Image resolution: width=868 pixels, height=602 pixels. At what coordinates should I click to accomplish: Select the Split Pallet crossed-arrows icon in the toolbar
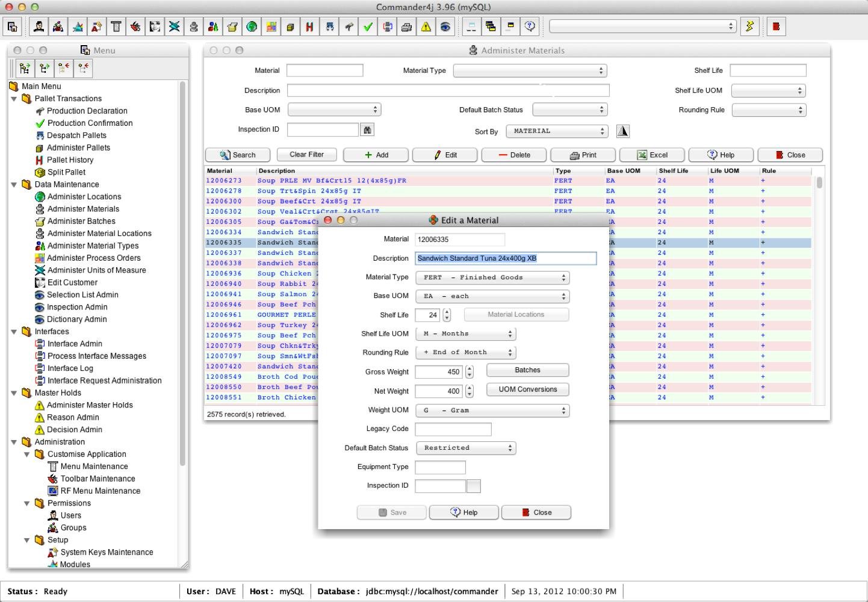175,26
